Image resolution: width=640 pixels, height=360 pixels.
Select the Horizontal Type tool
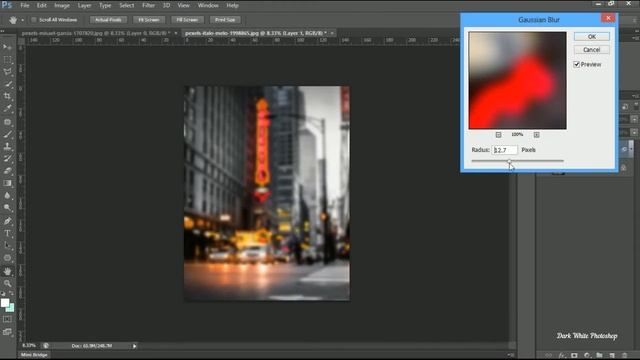(7, 233)
